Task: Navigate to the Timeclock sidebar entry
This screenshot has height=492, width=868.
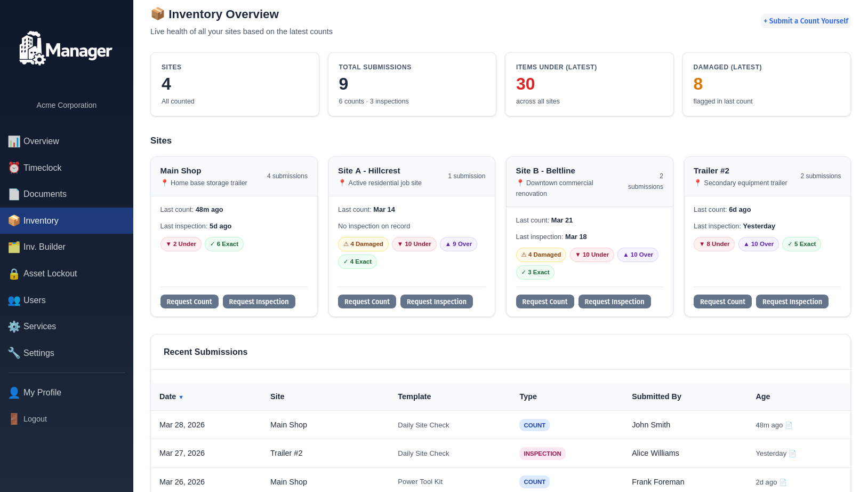Action: point(43,168)
